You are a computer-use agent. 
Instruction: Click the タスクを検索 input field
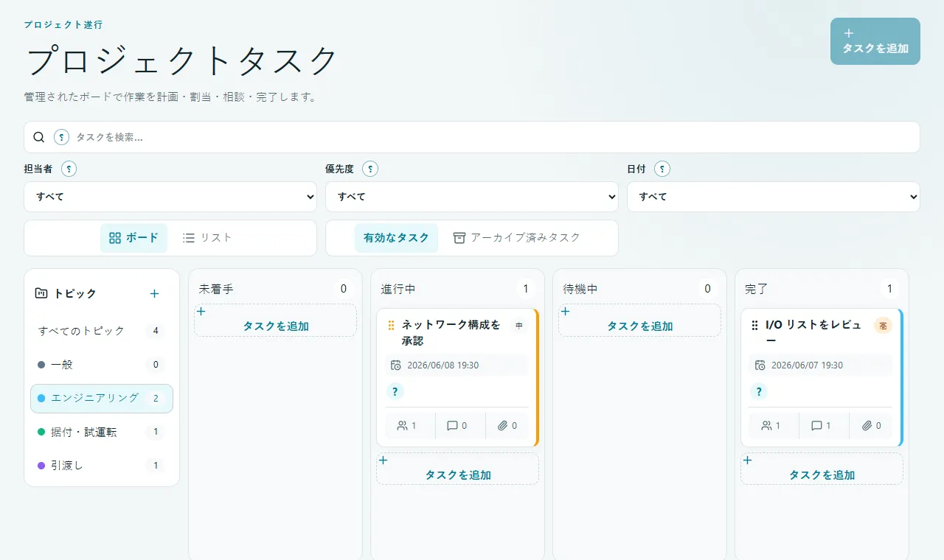(x=494, y=137)
